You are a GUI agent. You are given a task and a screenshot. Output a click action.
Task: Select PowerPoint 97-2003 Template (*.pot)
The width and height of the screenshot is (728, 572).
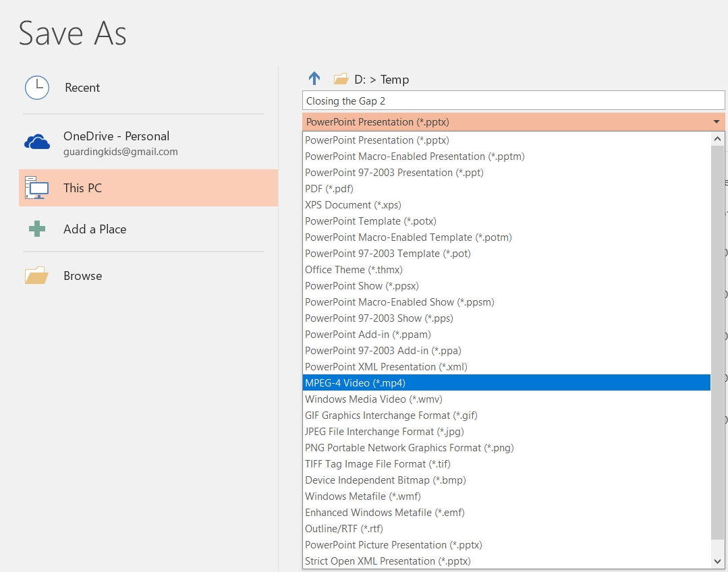[507, 254]
